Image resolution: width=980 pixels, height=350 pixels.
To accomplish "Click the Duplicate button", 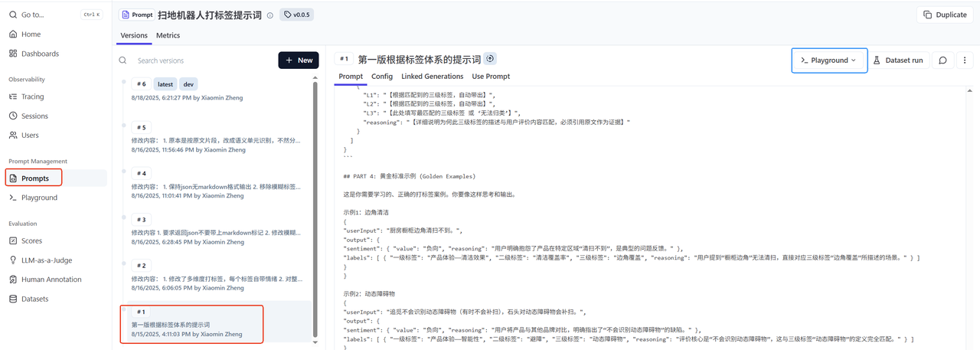I will tap(945, 15).
